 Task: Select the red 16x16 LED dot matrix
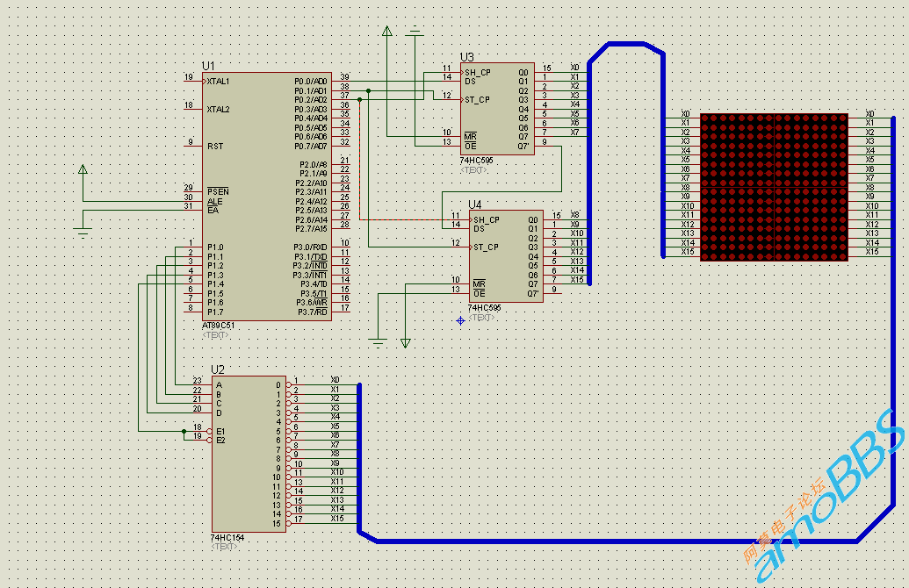click(x=774, y=187)
